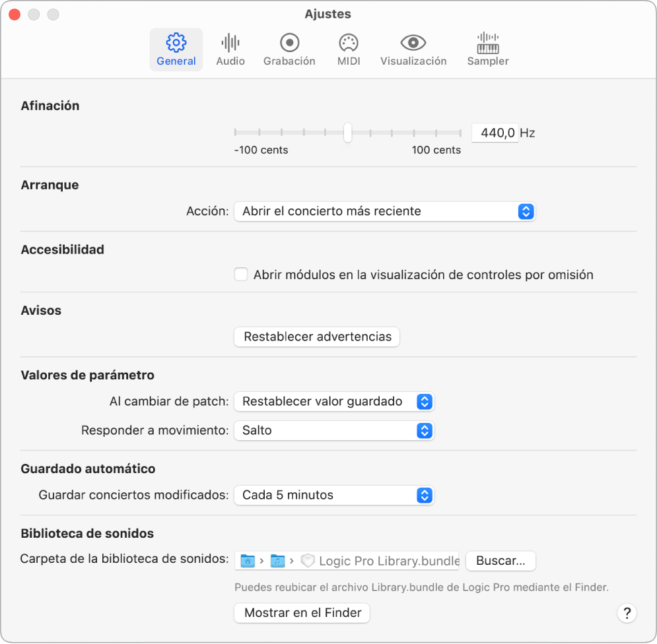
Task: Switch to Audio waveform icon pane
Action: (230, 44)
